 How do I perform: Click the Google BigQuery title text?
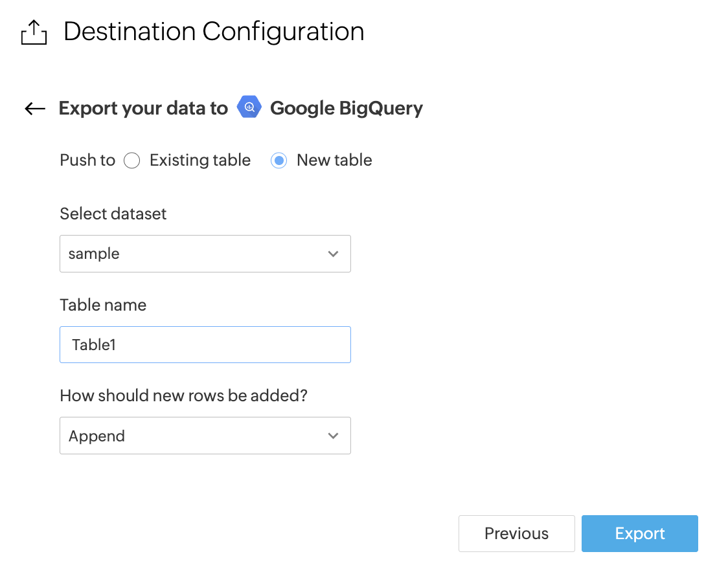[x=346, y=108]
